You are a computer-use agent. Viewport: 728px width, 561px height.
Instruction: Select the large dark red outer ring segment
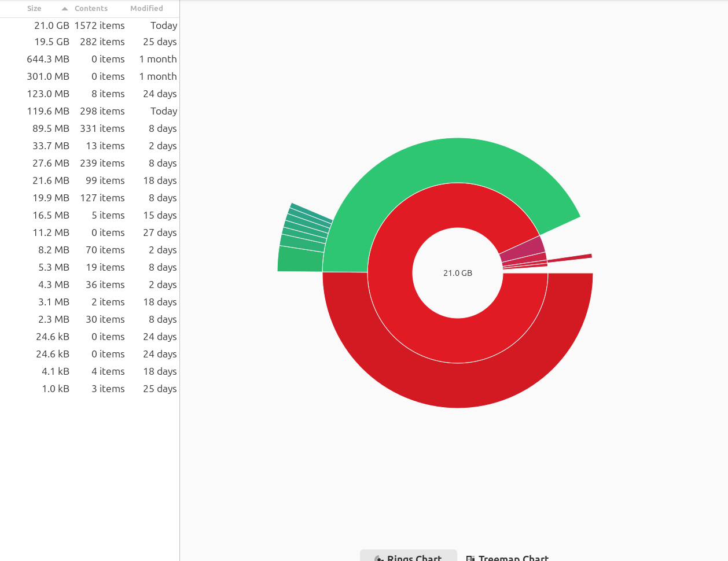tap(458, 385)
